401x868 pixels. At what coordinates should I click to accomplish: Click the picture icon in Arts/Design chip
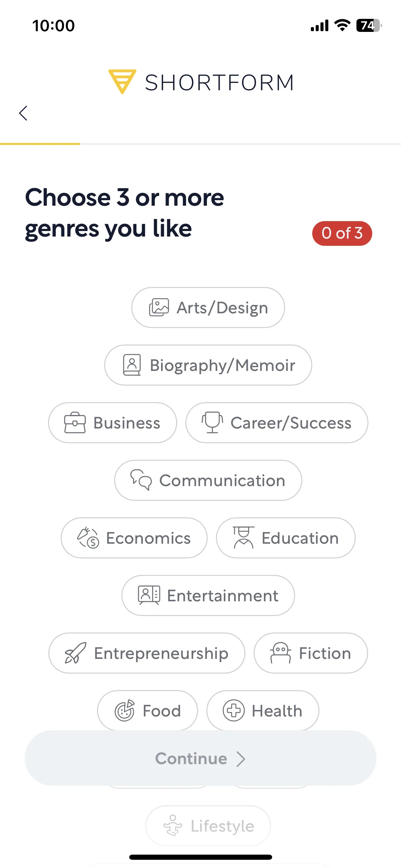tap(159, 307)
